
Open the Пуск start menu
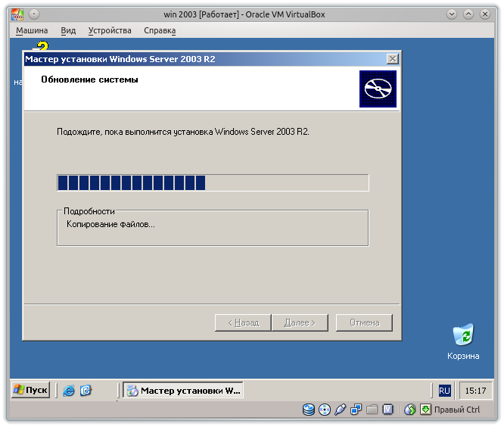30,390
